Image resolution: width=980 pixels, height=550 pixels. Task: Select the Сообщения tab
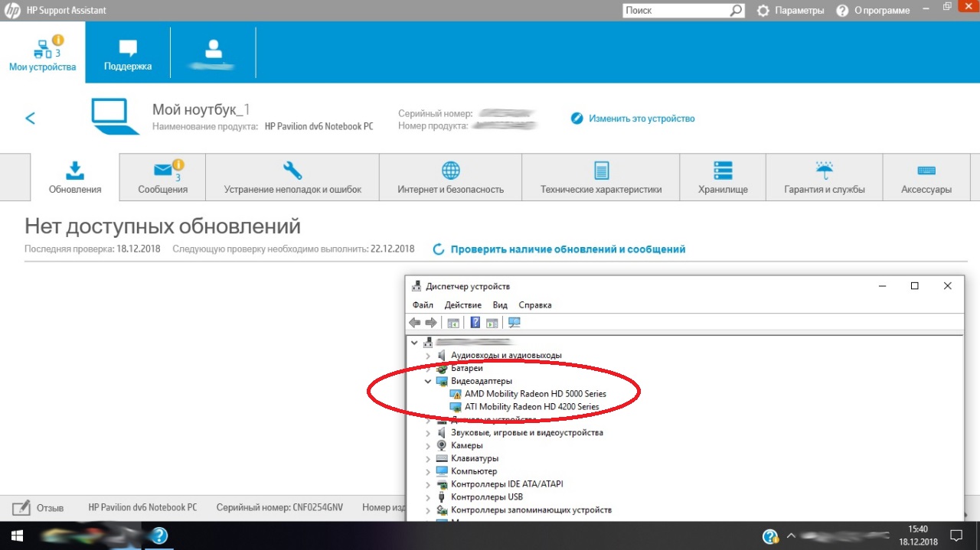[x=162, y=177]
